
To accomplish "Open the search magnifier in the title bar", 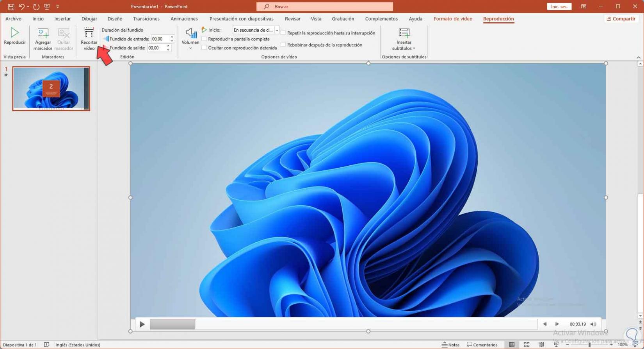I will tap(267, 7).
